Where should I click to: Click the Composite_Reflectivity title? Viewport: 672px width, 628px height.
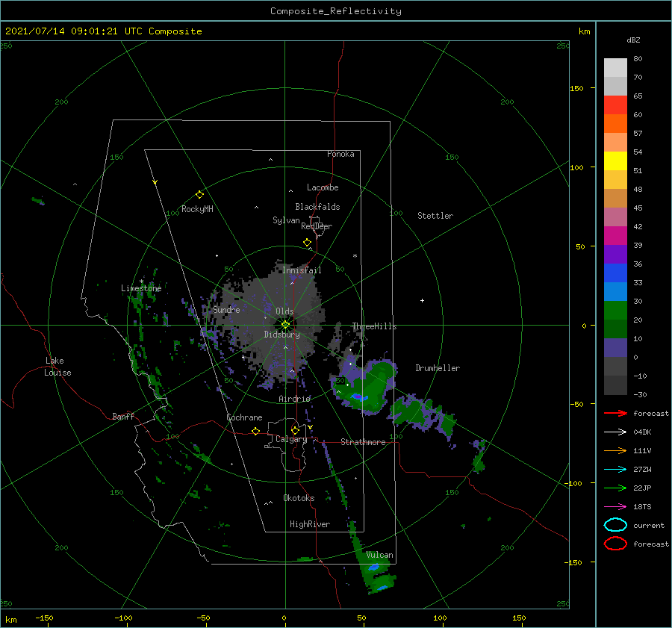click(x=336, y=11)
